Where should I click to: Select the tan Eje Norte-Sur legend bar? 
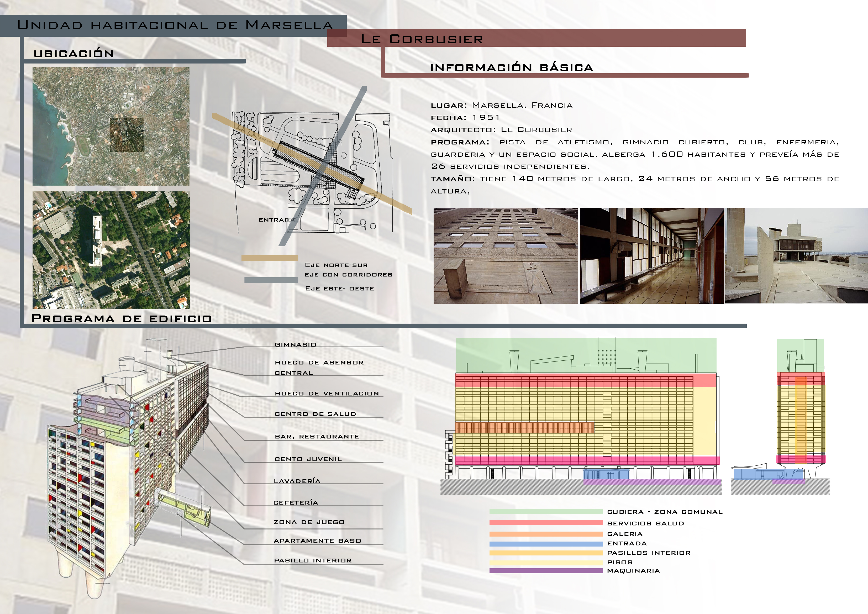(270, 258)
